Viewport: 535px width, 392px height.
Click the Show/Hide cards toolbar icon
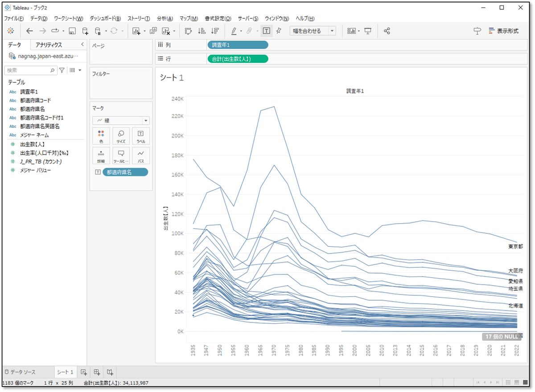tap(351, 31)
